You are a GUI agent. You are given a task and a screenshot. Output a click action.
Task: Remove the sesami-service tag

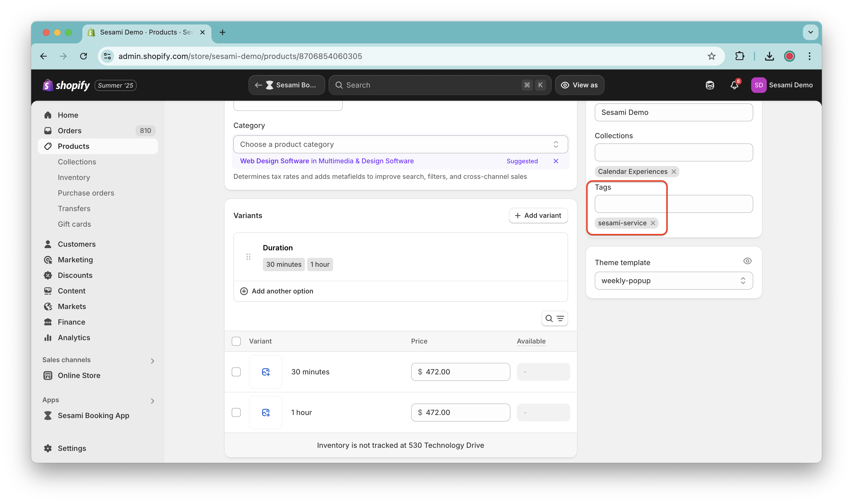pyautogui.click(x=653, y=223)
